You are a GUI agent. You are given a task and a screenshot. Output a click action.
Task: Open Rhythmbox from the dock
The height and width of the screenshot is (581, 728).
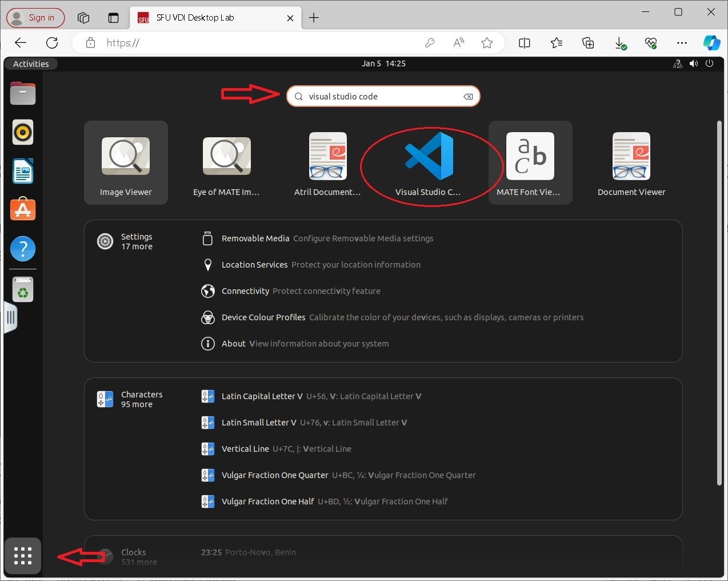23,133
